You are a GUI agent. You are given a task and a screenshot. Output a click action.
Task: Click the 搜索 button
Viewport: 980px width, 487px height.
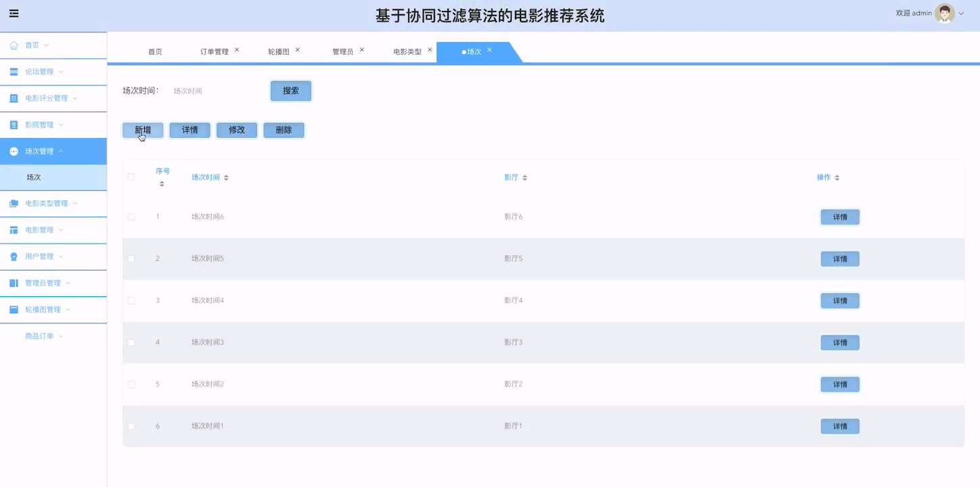pos(291,91)
